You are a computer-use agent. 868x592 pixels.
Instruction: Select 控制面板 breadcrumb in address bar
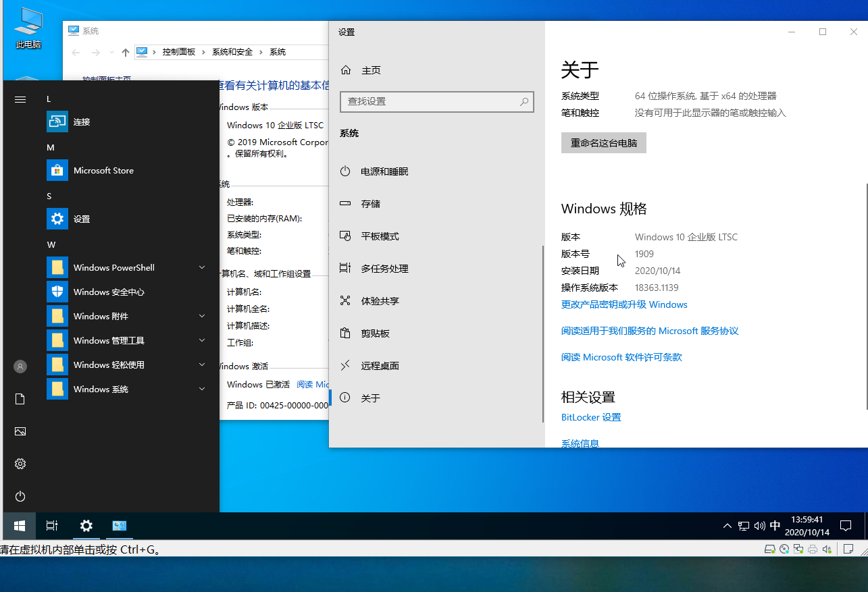[x=179, y=52]
